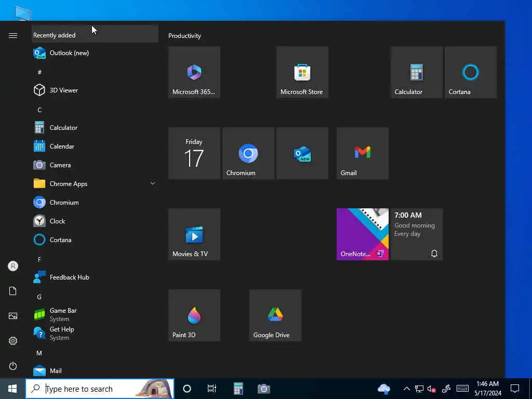The image size is (532, 399).
Task: Select the Productivity group title
Action: (x=184, y=36)
